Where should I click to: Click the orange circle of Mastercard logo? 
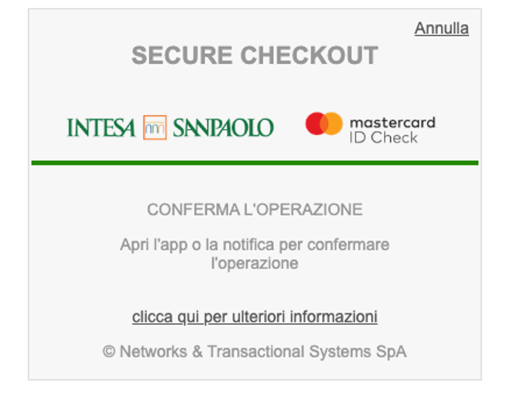[333, 124]
